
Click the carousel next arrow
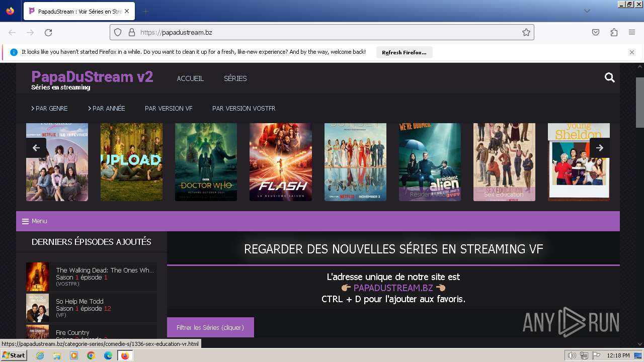point(599,148)
